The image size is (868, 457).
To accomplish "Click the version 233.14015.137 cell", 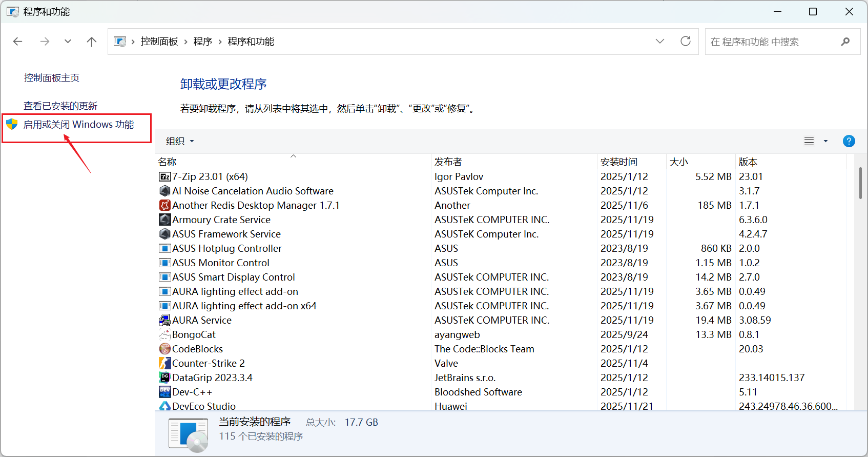I will click(772, 377).
